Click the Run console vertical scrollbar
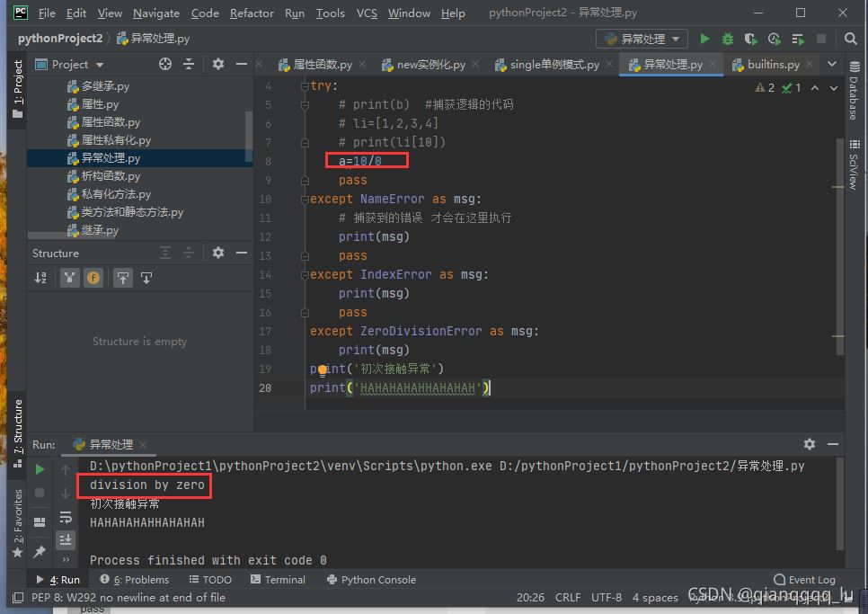Viewport: 868px width, 614px height. coord(840,503)
